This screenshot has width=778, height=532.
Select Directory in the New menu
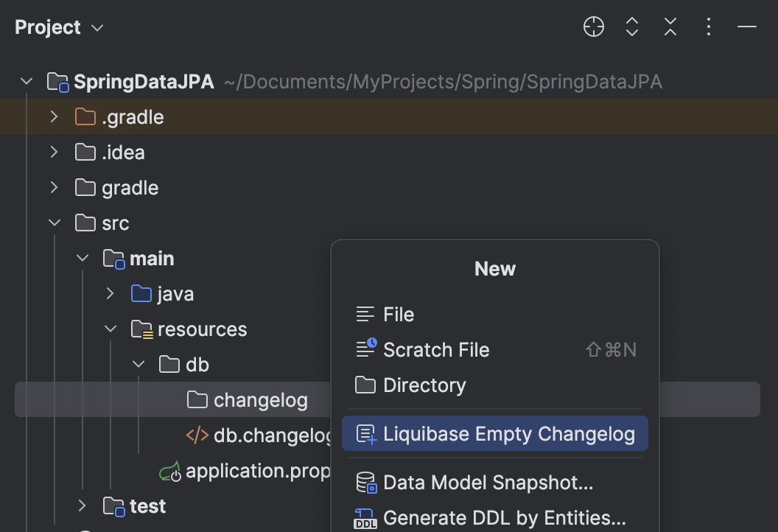click(x=424, y=385)
